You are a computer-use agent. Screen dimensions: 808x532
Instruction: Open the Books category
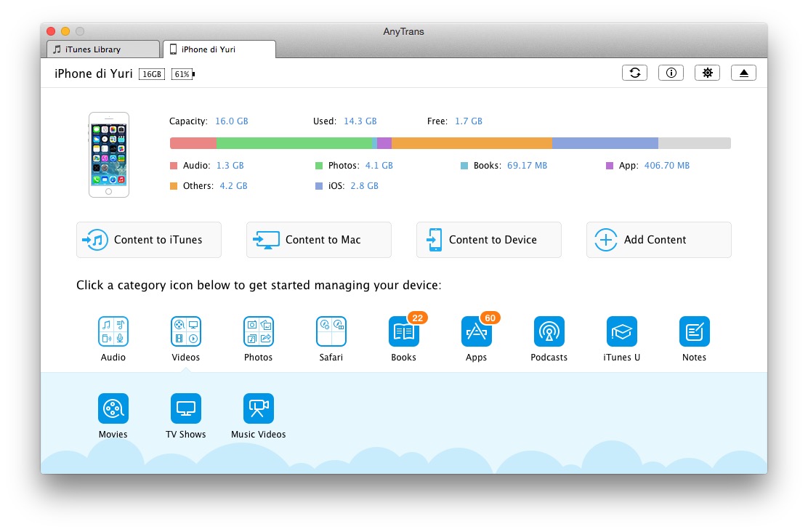pos(404,331)
